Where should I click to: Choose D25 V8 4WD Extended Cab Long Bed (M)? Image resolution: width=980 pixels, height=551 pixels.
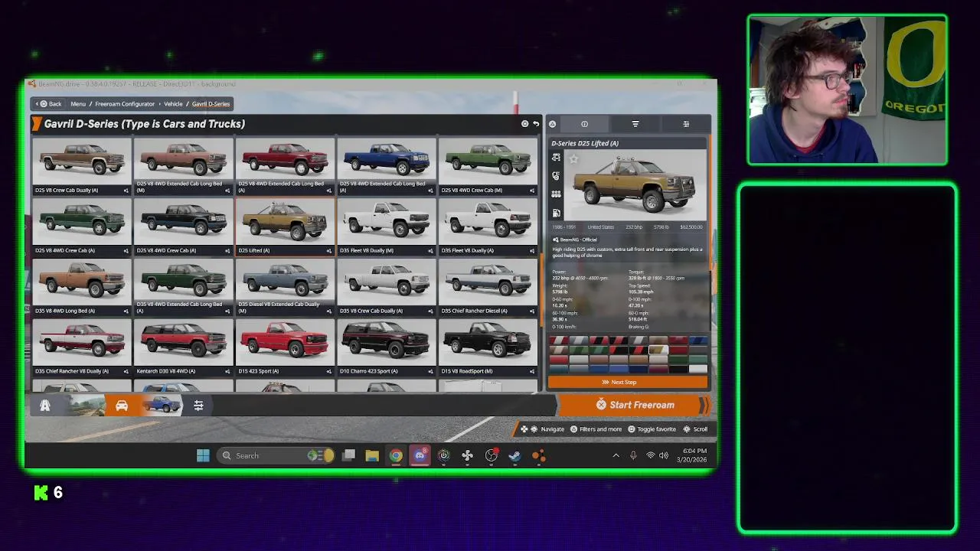183,166
